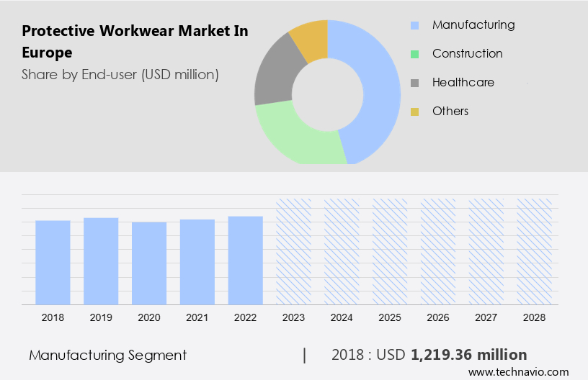Click the Share by End-user subtitle

[120, 74]
